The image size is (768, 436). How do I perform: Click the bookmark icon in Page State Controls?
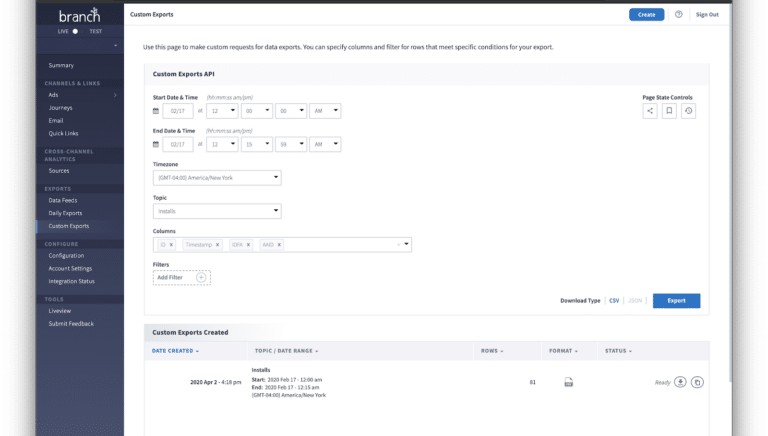point(670,111)
